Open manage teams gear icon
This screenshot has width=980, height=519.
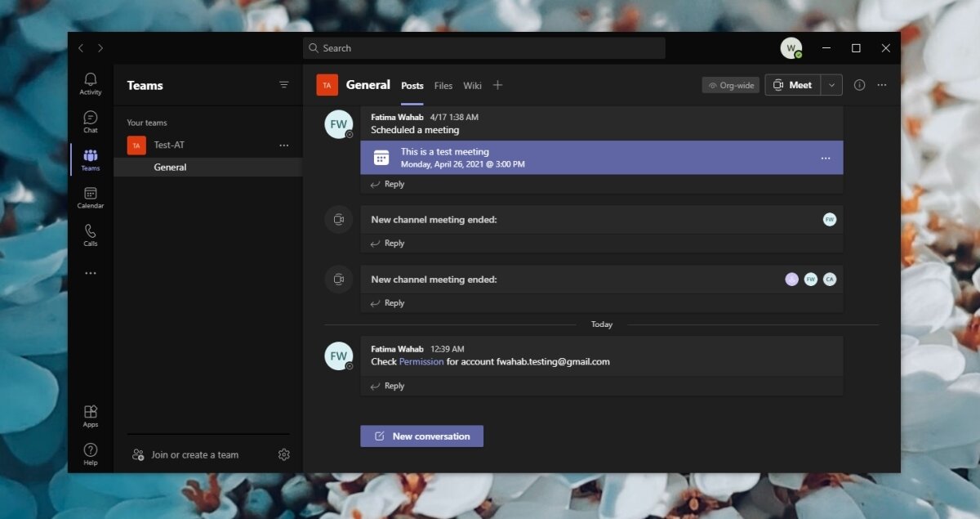pyautogui.click(x=284, y=455)
